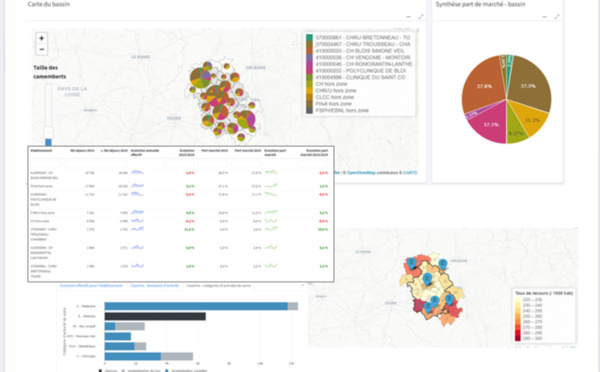Click the 8.37% green pie slice
The image size is (600, 372).
pos(515,133)
